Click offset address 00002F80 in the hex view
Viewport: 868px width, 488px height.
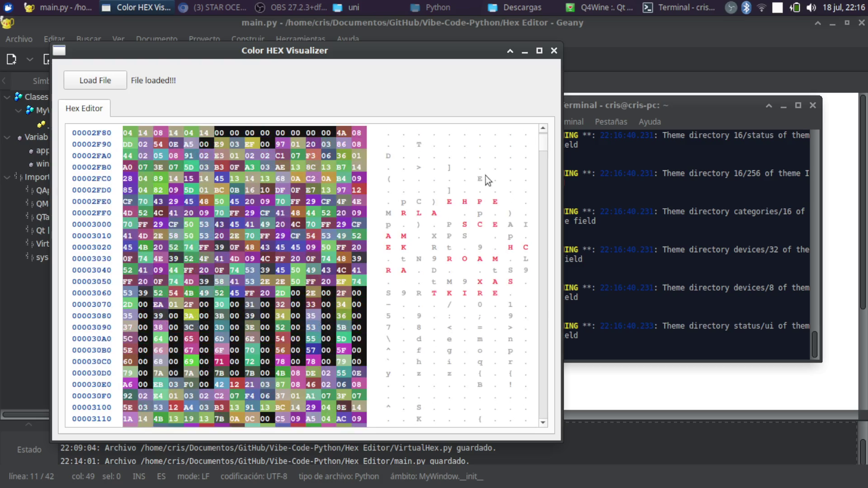tap(92, 132)
